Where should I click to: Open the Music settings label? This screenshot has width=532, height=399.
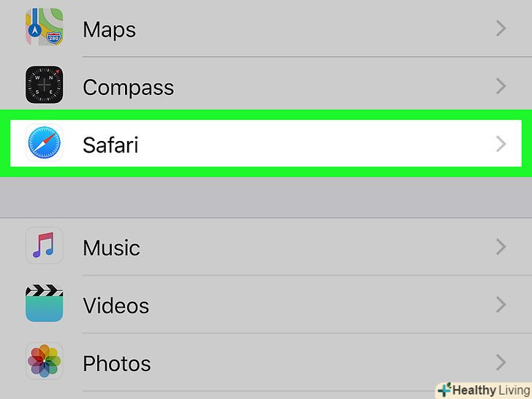pyautogui.click(x=111, y=248)
